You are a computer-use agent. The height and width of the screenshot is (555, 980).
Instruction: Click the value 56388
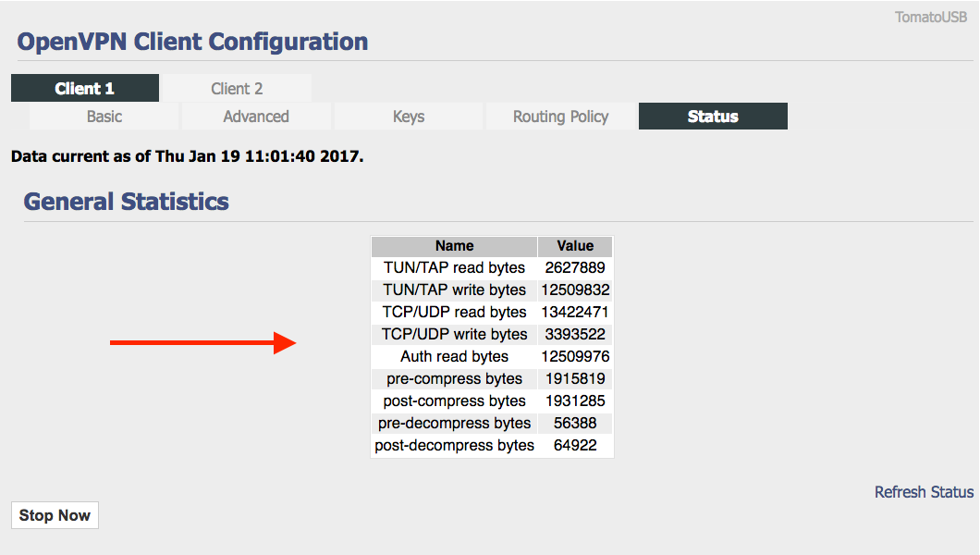pyautogui.click(x=575, y=423)
